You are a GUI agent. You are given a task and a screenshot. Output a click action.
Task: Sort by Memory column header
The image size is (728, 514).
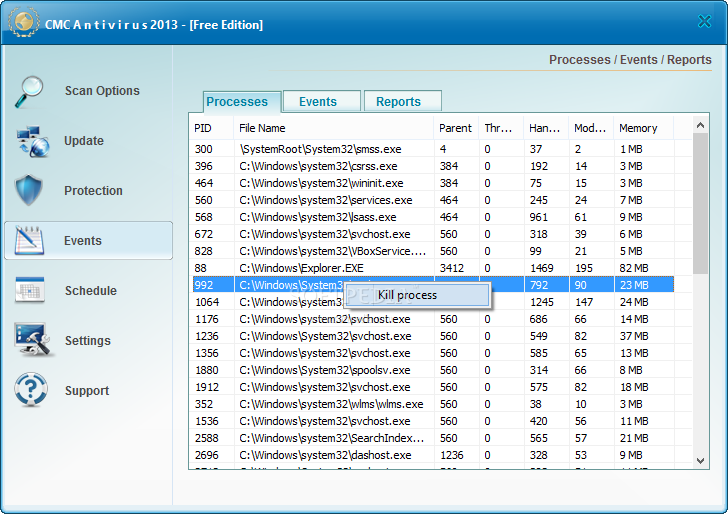[x=644, y=128]
